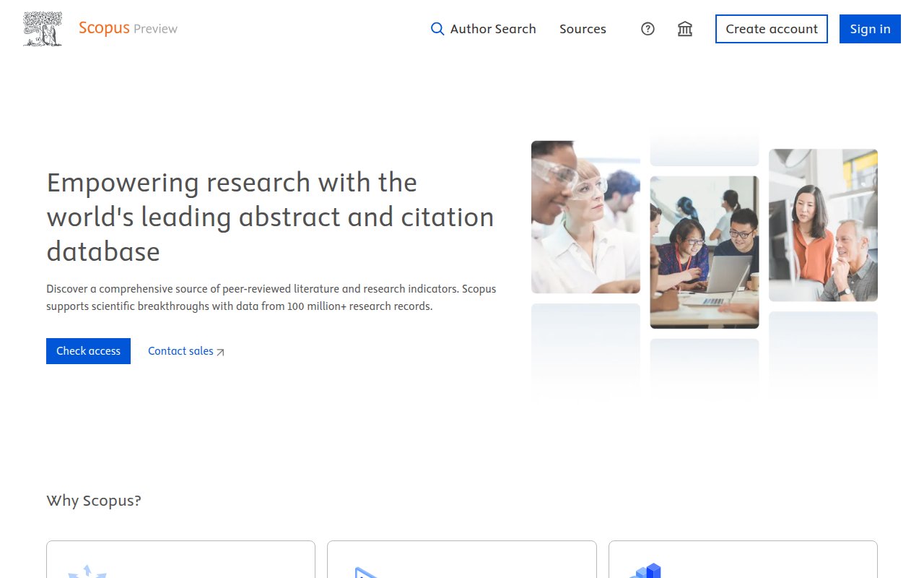Click the Create account button
924x578 pixels.
(772, 29)
